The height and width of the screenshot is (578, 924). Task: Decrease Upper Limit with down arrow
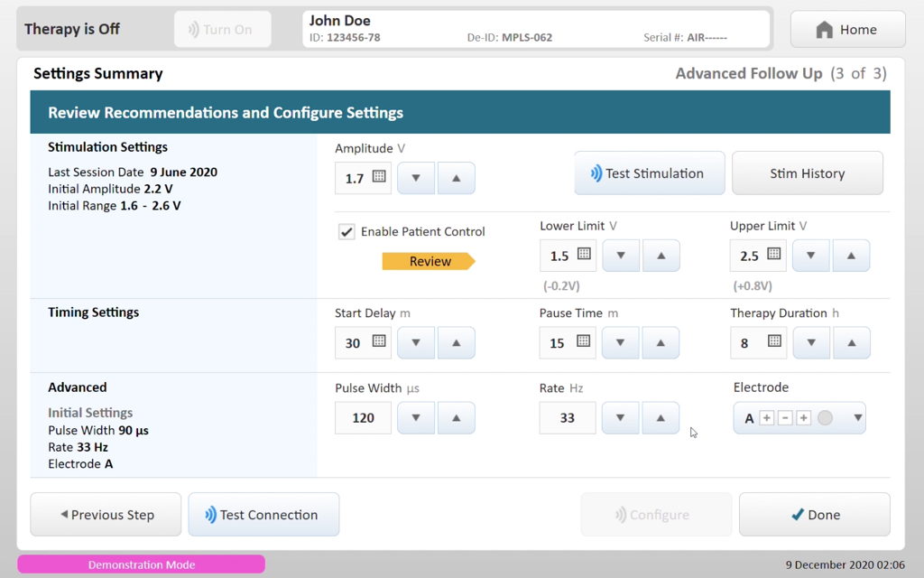coord(811,256)
